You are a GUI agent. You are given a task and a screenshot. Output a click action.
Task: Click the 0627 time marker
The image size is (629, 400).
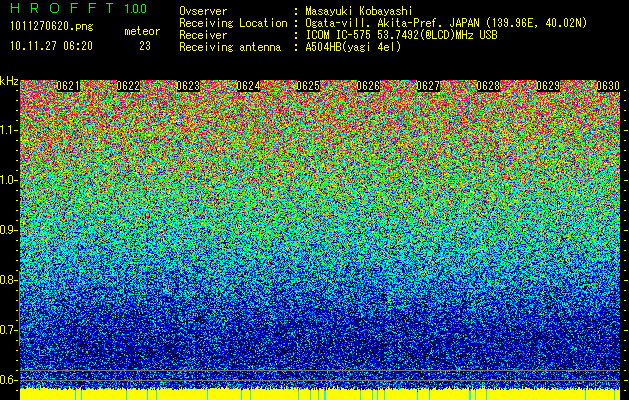(x=428, y=86)
